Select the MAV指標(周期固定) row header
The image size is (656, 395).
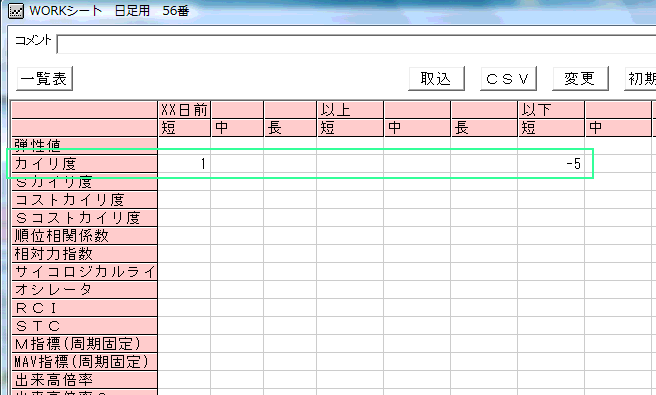85,362
